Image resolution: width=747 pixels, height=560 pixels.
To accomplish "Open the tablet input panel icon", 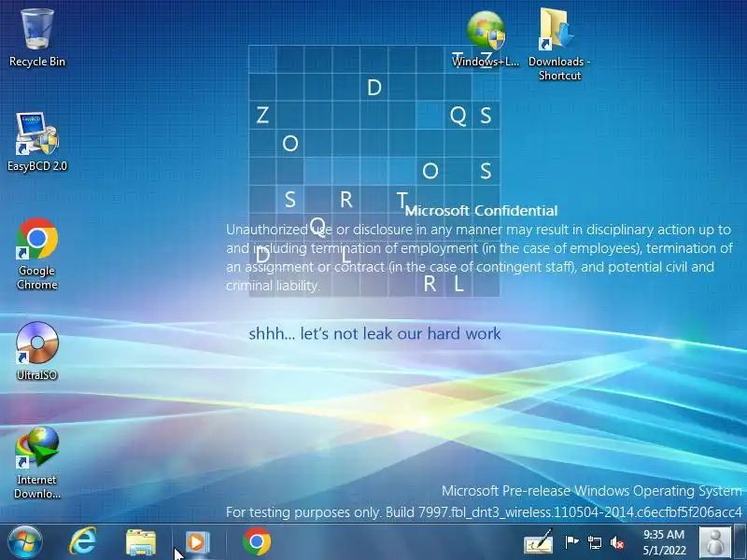I will (539, 542).
